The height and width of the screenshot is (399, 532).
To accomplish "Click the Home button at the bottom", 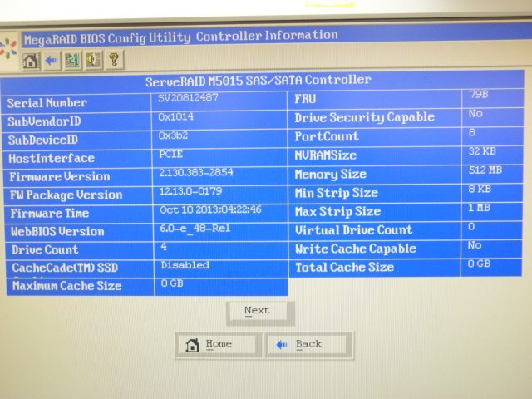I will point(218,344).
